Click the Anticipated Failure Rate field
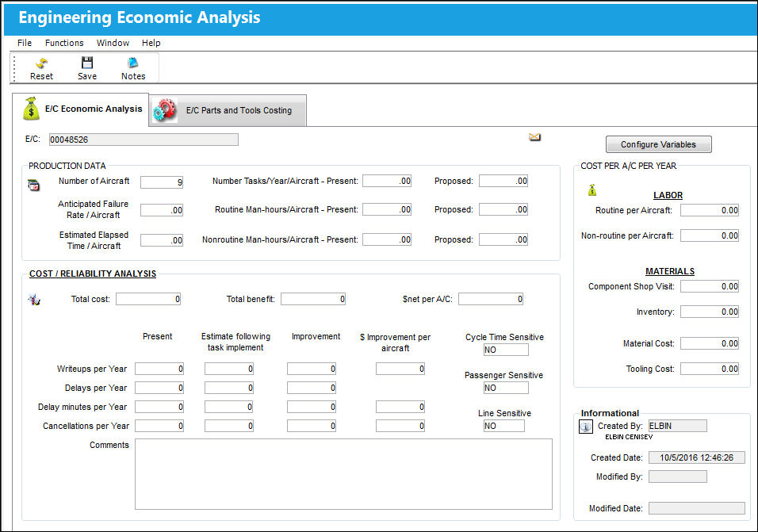The width and height of the screenshot is (758, 532). click(x=162, y=210)
